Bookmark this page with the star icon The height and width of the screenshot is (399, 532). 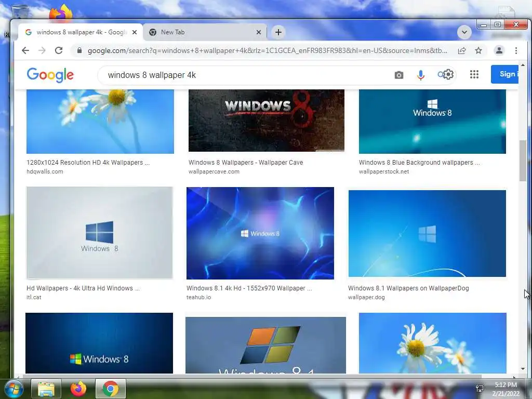pyautogui.click(x=478, y=50)
